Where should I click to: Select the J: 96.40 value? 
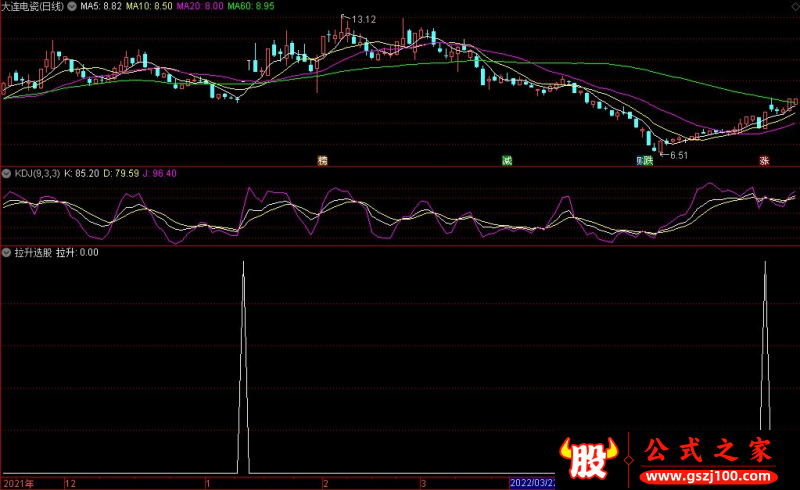(x=160, y=174)
